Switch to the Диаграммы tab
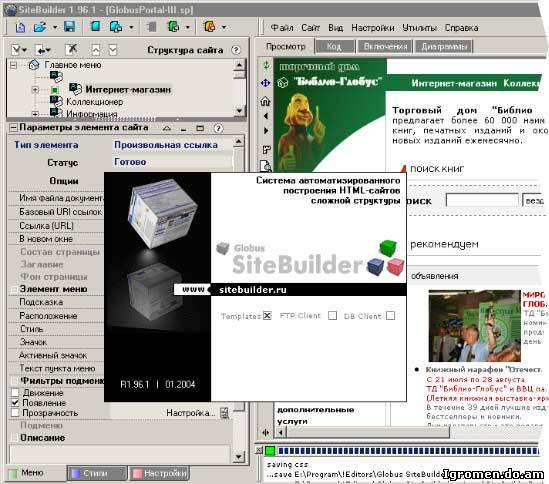The height and width of the screenshot is (484, 549). click(x=444, y=47)
